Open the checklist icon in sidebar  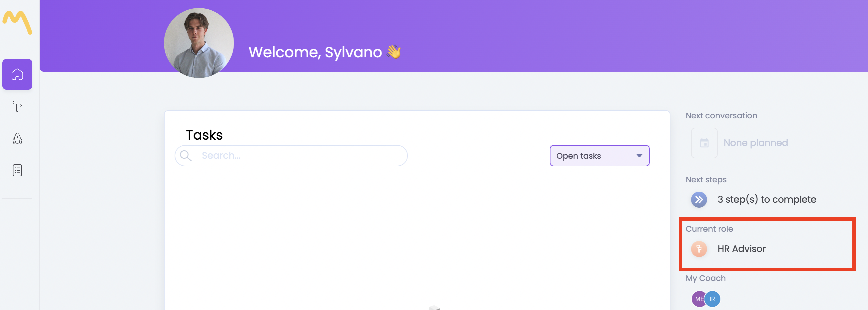click(x=17, y=170)
